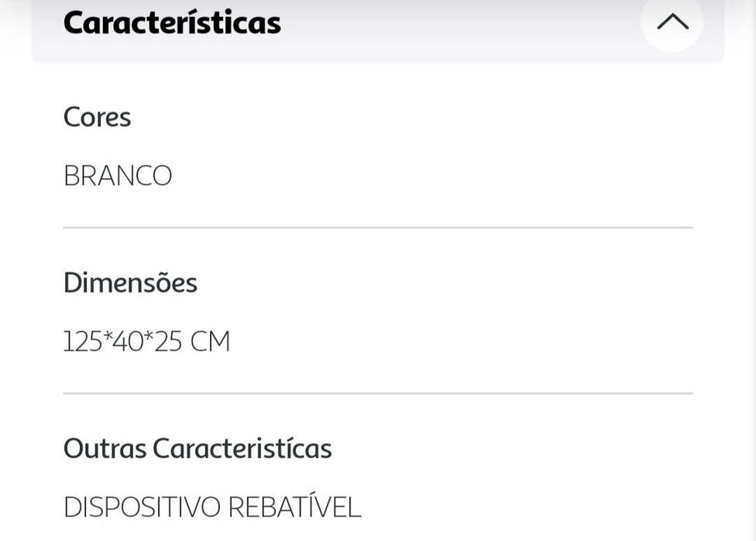
Task: Click the Características section heading
Action: pyautogui.click(x=172, y=22)
